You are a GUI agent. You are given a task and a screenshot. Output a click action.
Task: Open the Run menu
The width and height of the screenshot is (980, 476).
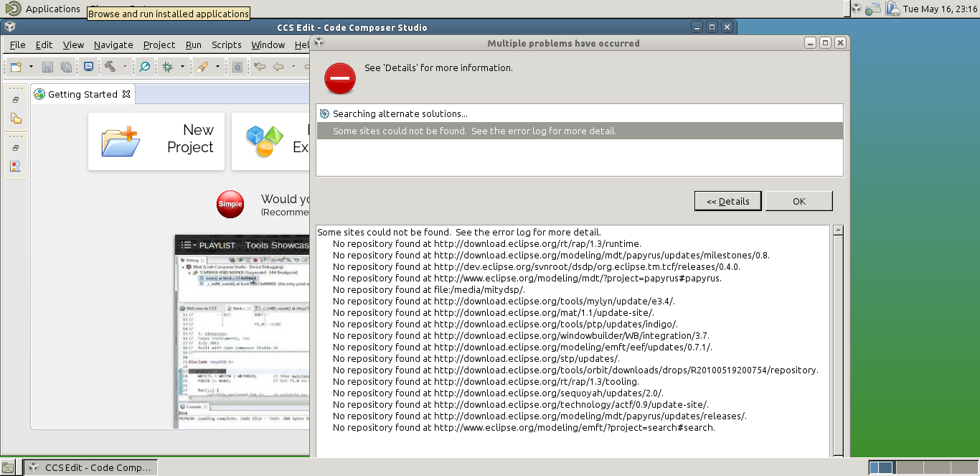[x=194, y=45]
